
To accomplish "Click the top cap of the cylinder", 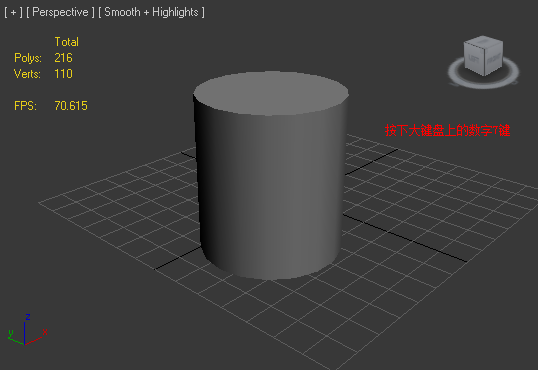I will [x=271, y=93].
